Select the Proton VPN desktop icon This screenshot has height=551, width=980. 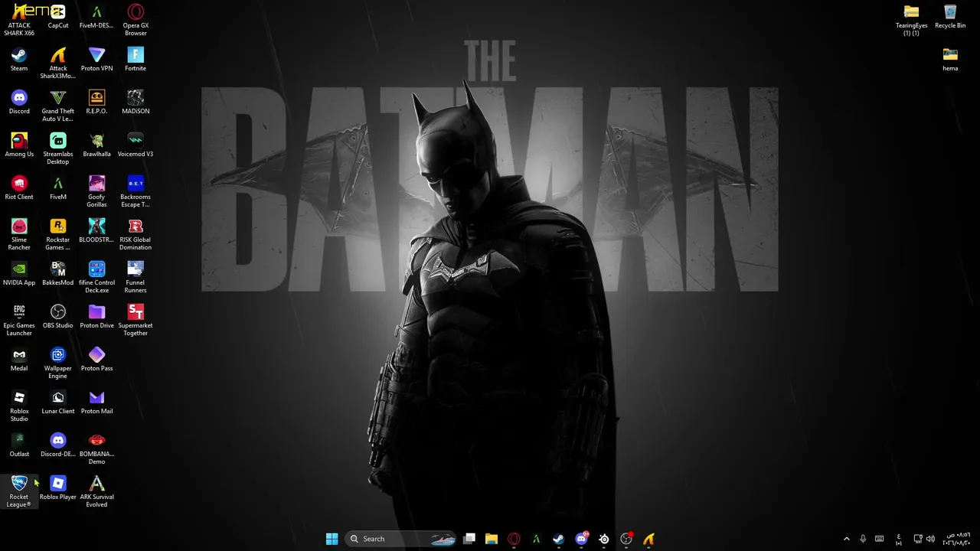click(96, 60)
